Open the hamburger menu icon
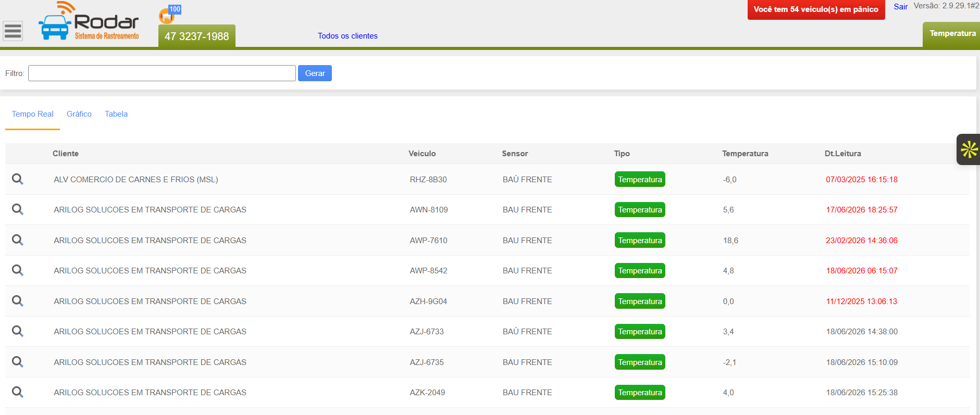This screenshot has width=980, height=415. point(13,31)
